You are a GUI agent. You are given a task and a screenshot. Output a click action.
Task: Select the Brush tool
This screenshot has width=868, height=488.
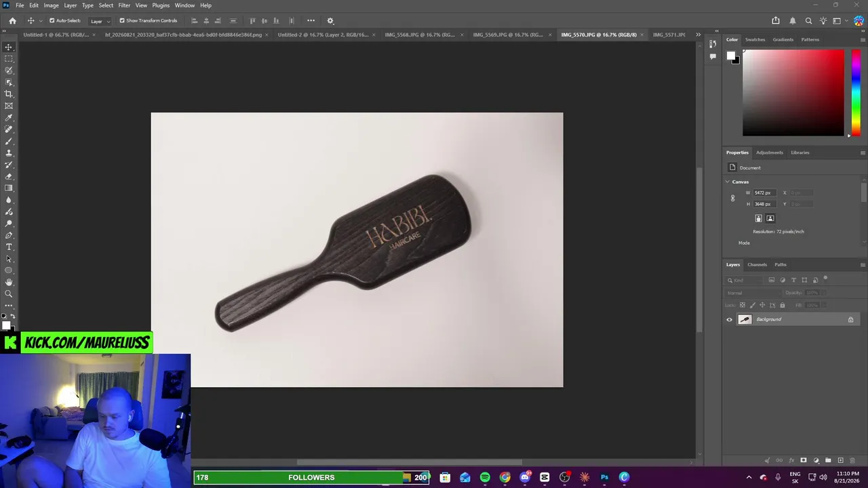coord(9,141)
